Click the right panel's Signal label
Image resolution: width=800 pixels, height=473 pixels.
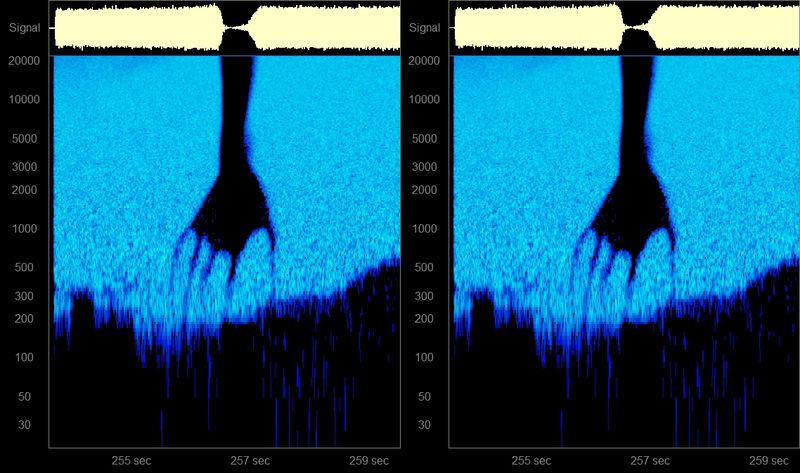[x=425, y=29]
